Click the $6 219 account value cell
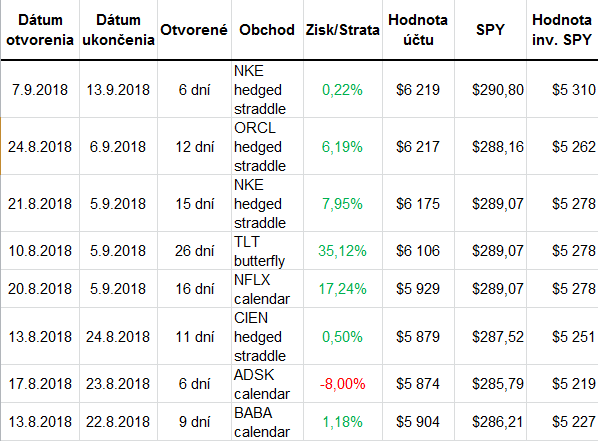The height and width of the screenshot is (441, 598). pos(418,90)
